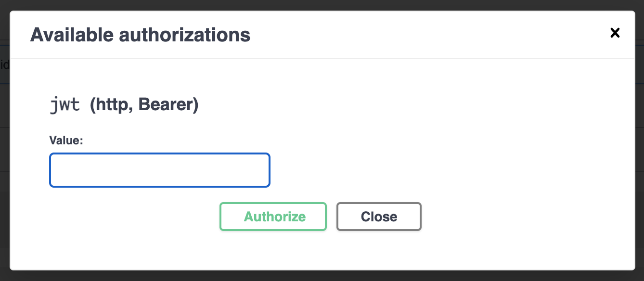Click the partially hidden text at left edge
The width and height of the screenshot is (644, 281).
(4, 64)
